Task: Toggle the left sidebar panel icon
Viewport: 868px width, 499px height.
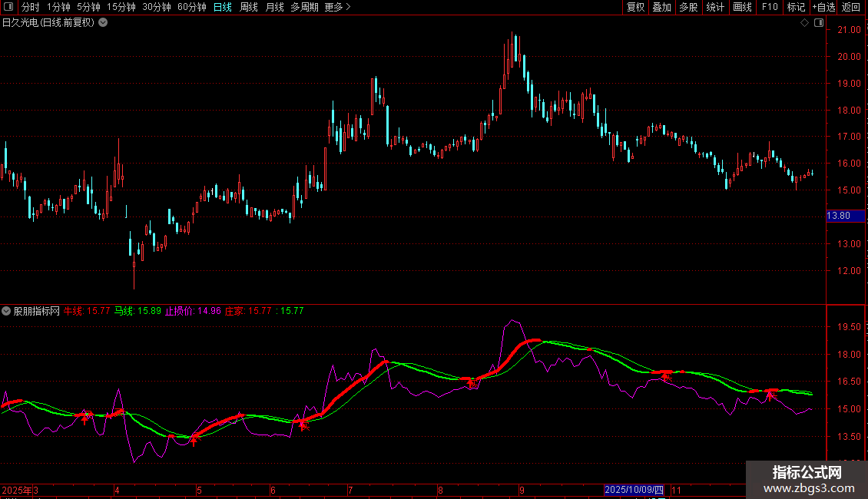Action: pyautogui.click(x=8, y=7)
